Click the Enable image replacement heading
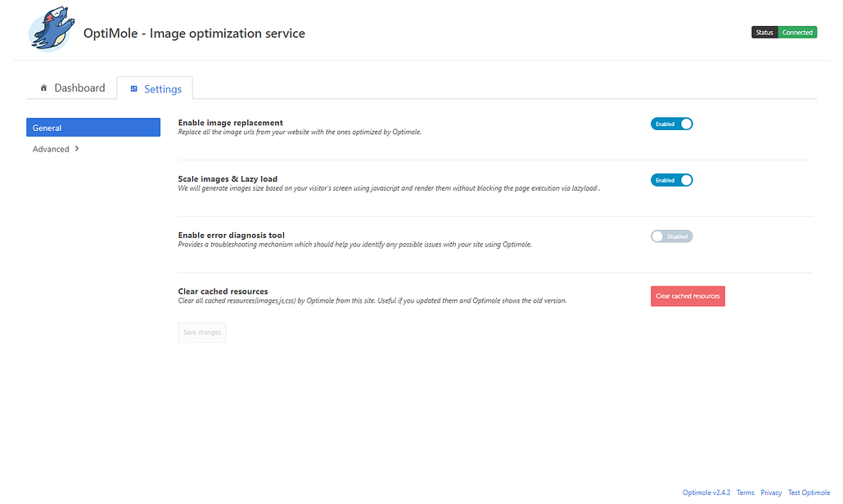Screen dimensions: 843x504 pos(230,123)
